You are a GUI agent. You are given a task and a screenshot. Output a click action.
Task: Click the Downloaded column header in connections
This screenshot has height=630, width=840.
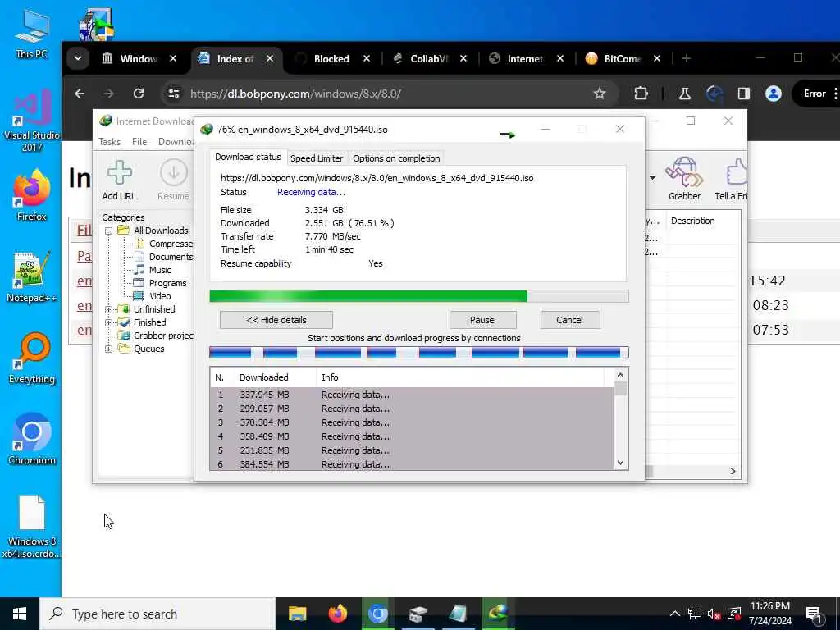[x=276, y=377]
